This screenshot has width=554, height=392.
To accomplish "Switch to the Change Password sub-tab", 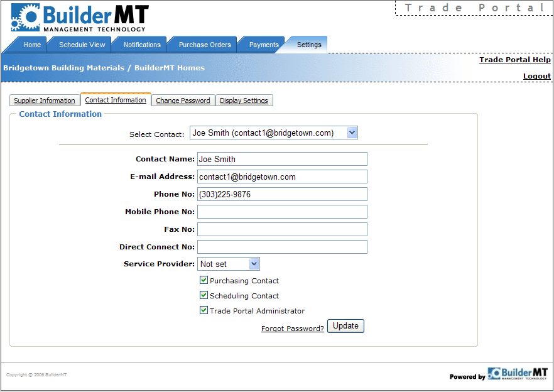I will [x=183, y=101].
